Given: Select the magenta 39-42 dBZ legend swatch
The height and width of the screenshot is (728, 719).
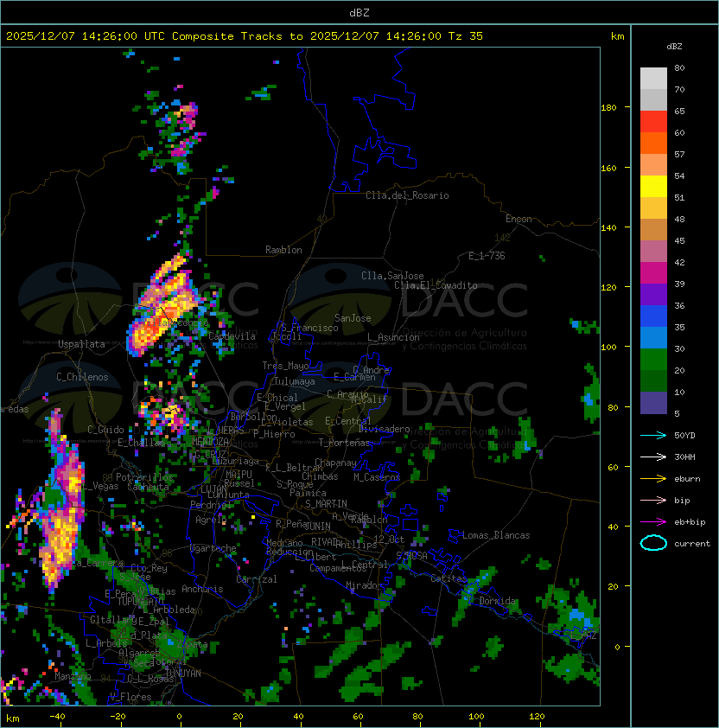Looking at the screenshot, I should [653, 273].
